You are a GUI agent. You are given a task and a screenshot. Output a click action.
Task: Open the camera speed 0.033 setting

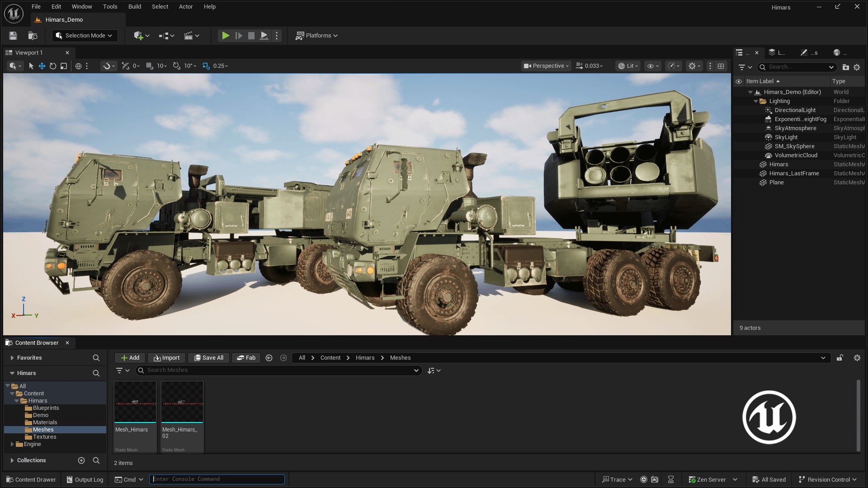tap(590, 66)
